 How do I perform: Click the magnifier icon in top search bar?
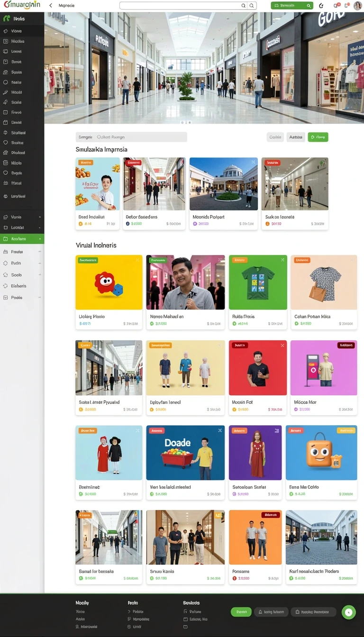click(252, 6)
